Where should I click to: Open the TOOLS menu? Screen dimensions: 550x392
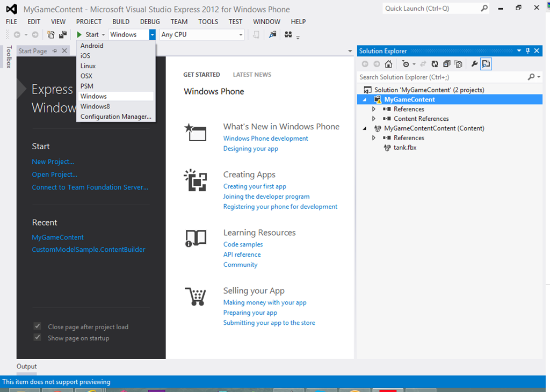pyautogui.click(x=208, y=21)
